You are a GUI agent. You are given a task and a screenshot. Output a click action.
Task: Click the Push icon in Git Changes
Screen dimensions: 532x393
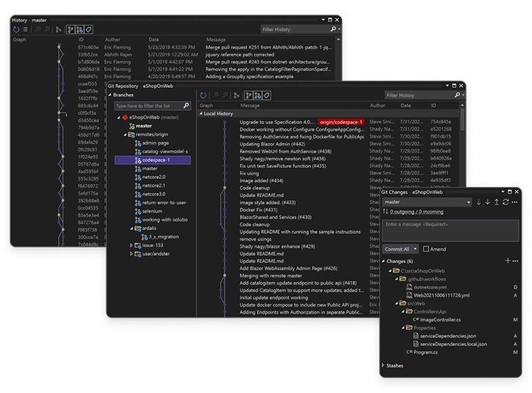point(496,202)
